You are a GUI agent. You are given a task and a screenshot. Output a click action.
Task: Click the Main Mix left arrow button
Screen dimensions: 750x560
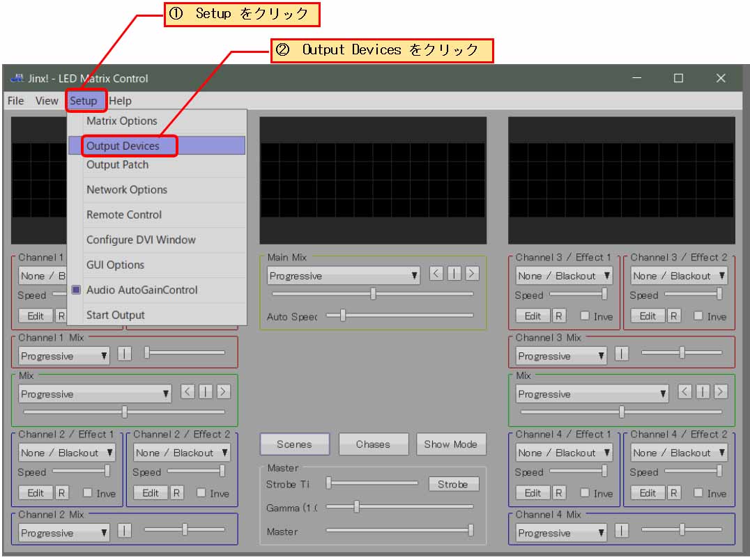click(436, 274)
